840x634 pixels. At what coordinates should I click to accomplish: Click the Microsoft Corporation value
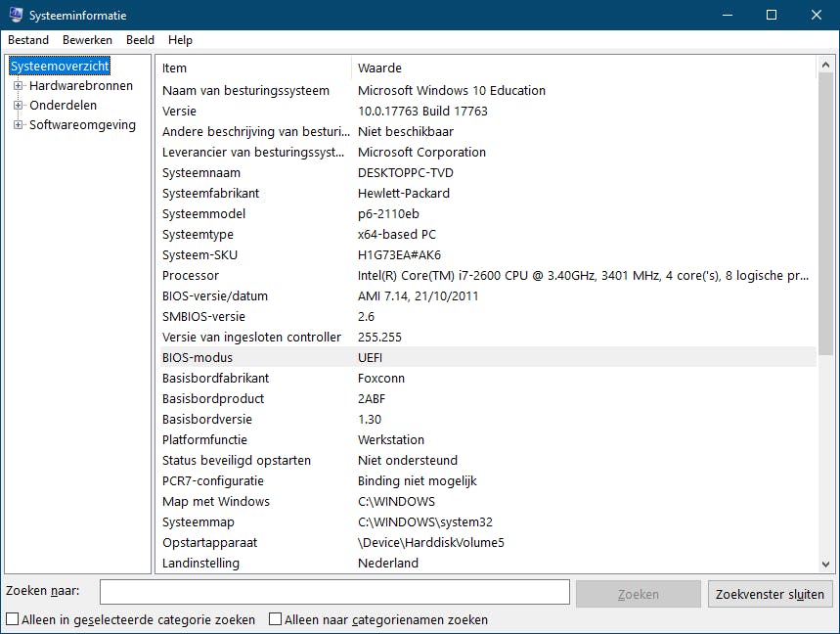(x=422, y=153)
